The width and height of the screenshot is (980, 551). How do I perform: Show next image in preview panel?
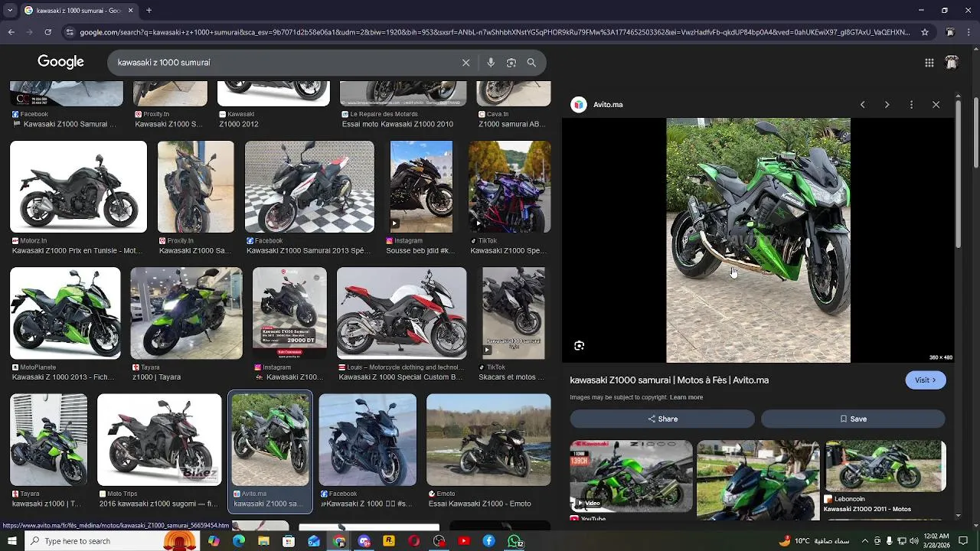887,105
